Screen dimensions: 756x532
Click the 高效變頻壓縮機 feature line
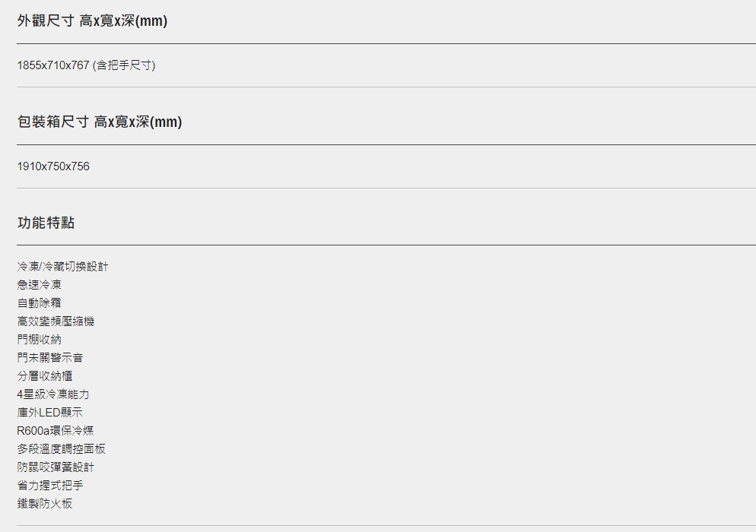tap(56, 321)
